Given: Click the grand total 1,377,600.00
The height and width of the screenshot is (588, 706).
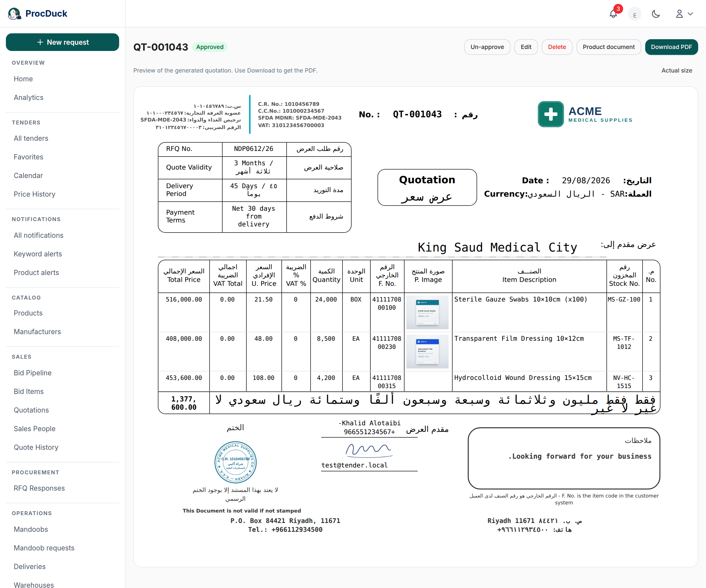Looking at the screenshot, I should click(x=184, y=403).
